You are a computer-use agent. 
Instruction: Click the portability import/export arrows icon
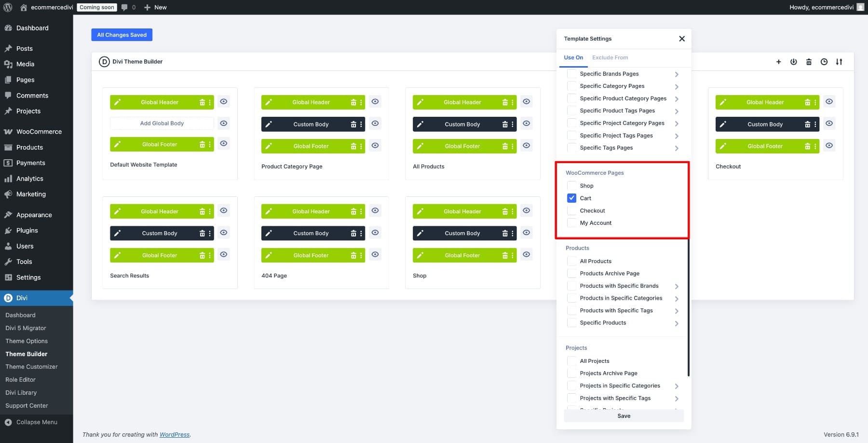tap(839, 62)
